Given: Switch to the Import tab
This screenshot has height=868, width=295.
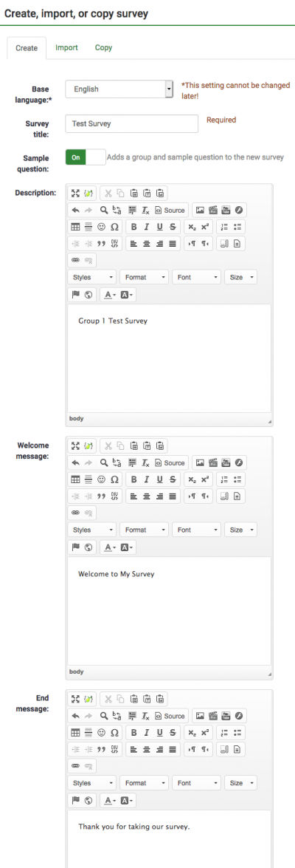Looking at the screenshot, I should tap(66, 47).
